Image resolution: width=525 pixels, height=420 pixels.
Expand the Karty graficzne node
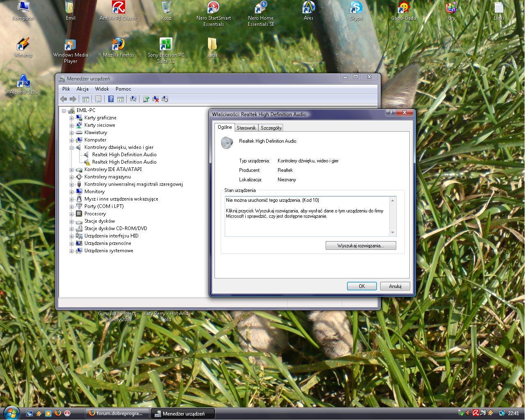pos(71,118)
